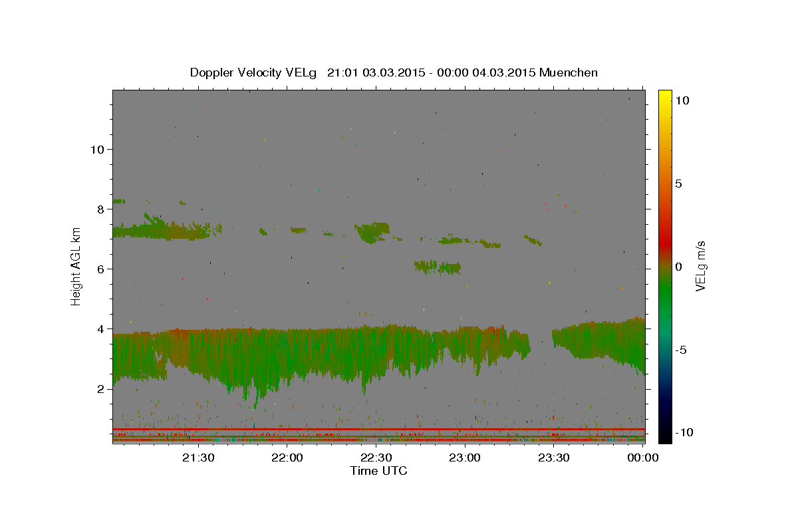Viewport: 798px width, 532px height.
Task: Click the red horizontal band near ground level
Action: 378,429
